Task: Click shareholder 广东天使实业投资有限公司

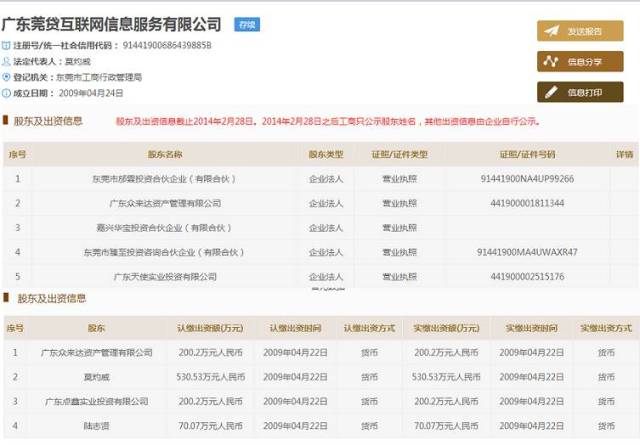Action: pos(165,277)
